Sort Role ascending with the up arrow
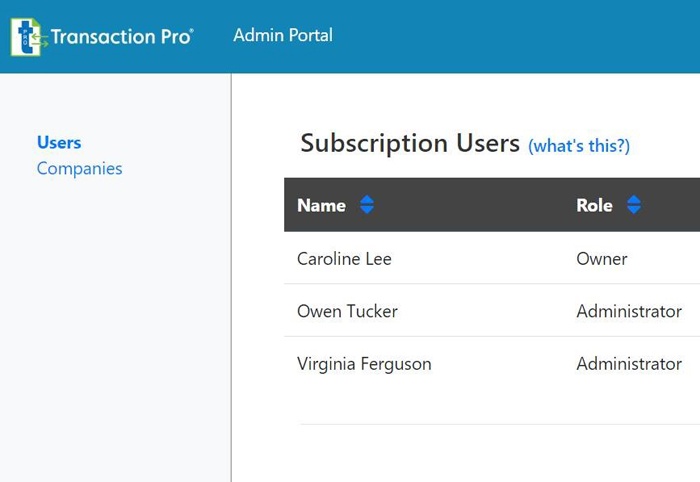This screenshot has width=700, height=482. (634, 200)
